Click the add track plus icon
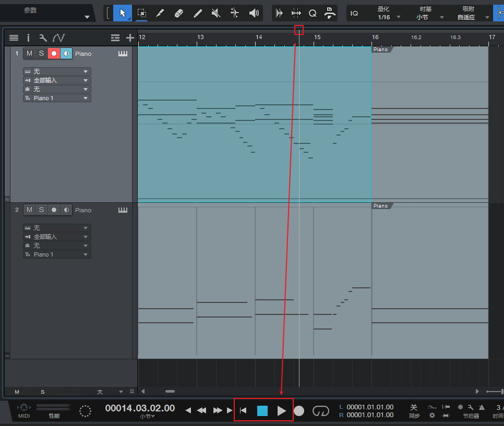Screen dimensions: 504x426 point(130,38)
